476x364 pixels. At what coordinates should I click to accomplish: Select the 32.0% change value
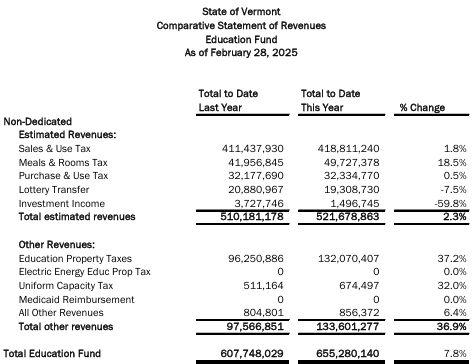452,286
